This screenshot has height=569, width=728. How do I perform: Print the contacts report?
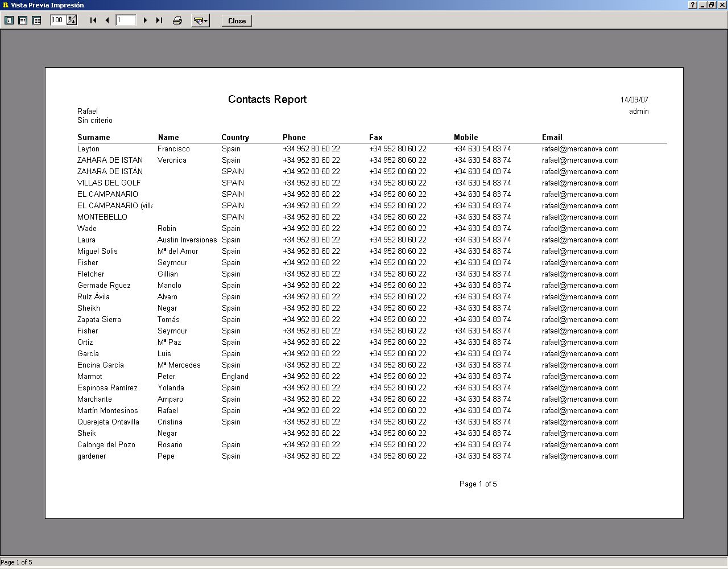pyautogui.click(x=177, y=20)
